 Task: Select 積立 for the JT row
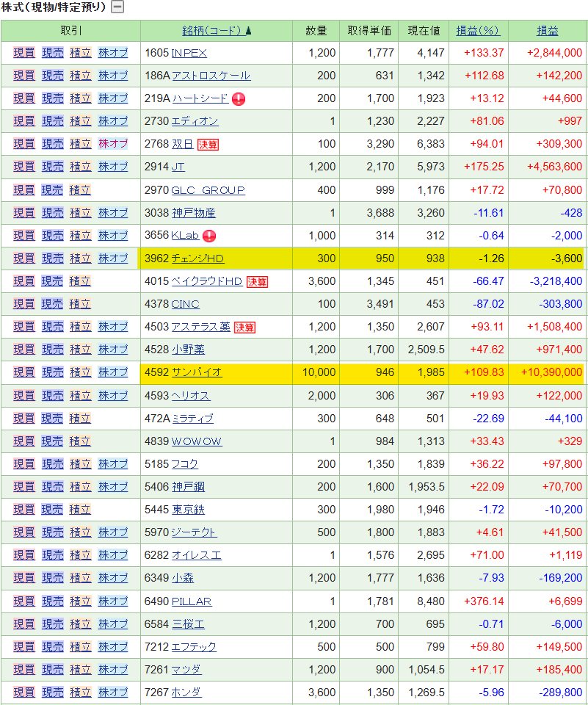(80, 167)
